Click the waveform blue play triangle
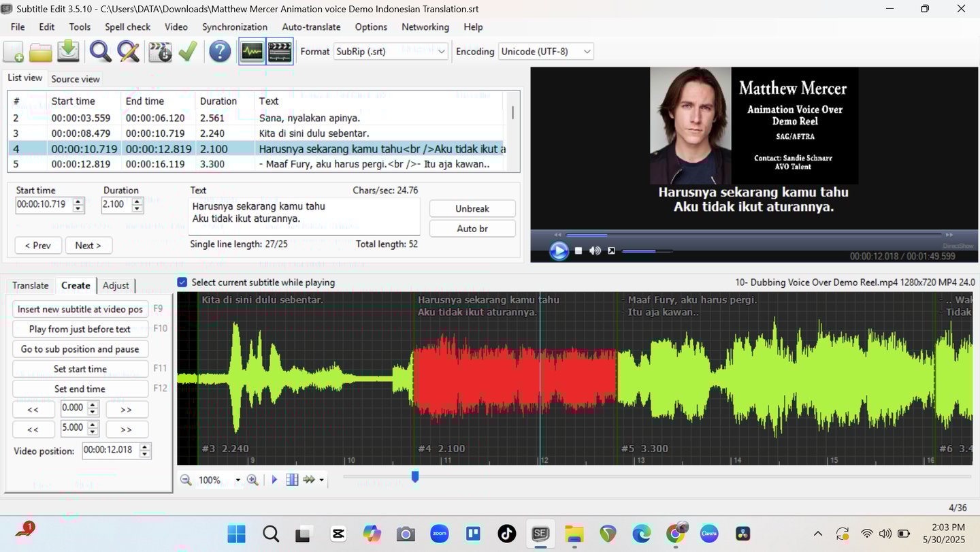980x552 pixels. [274, 480]
